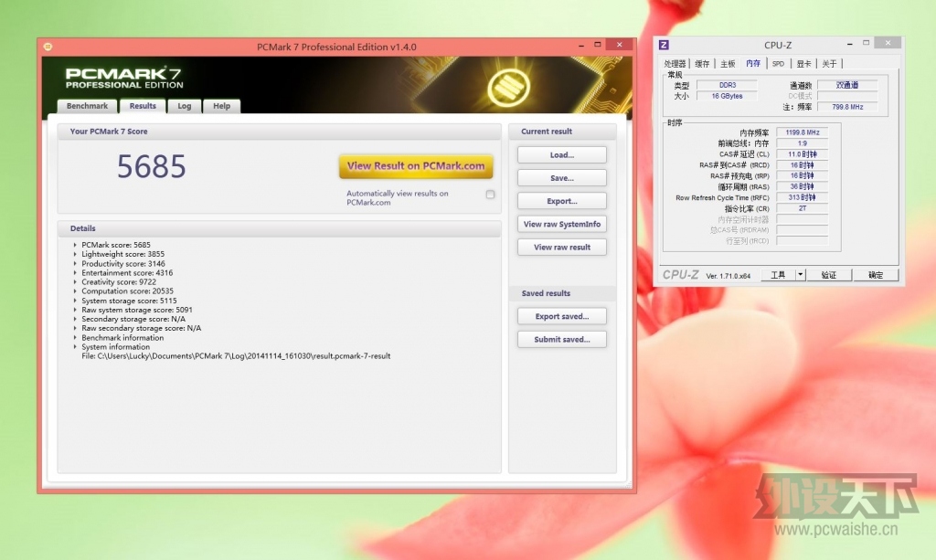936x560 pixels.
Task: Switch to the Benchmark tab
Action: (x=87, y=106)
